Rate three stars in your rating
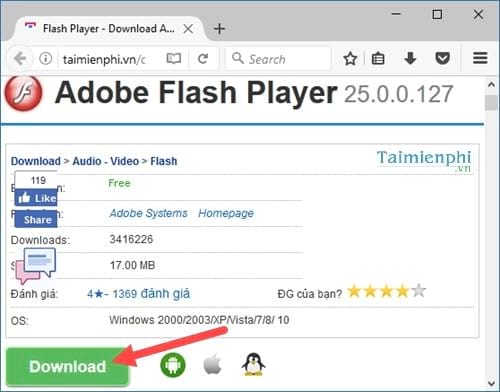The image size is (500, 392). [386, 291]
